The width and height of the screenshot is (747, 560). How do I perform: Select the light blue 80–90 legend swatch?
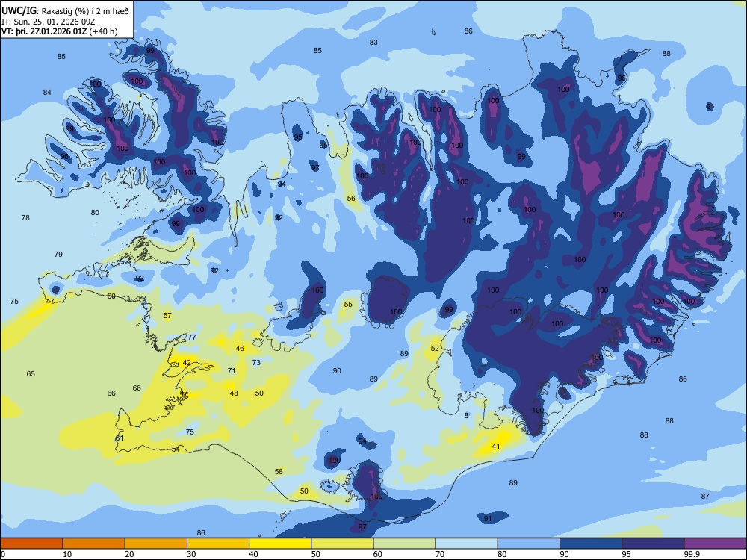coord(529,544)
